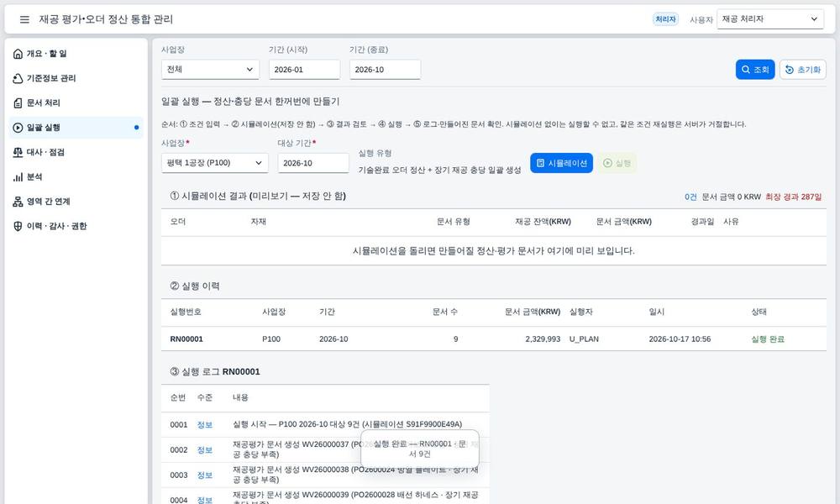The width and height of the screenshot is (840, 504).
Task: Click log row 0001 실행 시작 text
Action: click(347, 424)
